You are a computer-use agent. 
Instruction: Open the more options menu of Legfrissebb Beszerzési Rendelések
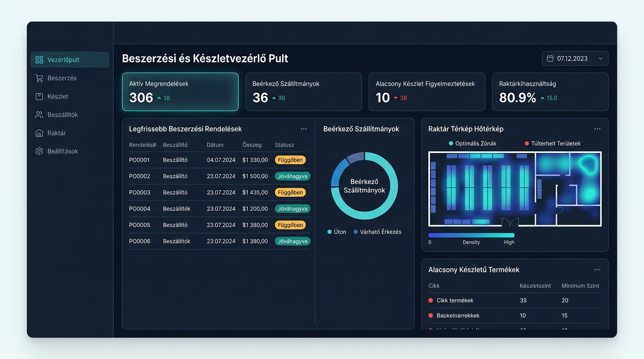point(304,129)
